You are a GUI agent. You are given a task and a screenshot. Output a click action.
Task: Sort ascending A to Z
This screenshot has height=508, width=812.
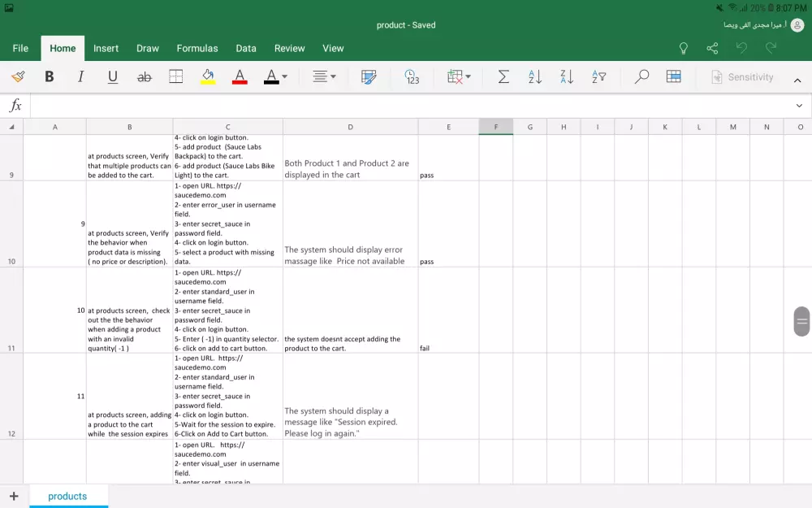click(535, 77)
